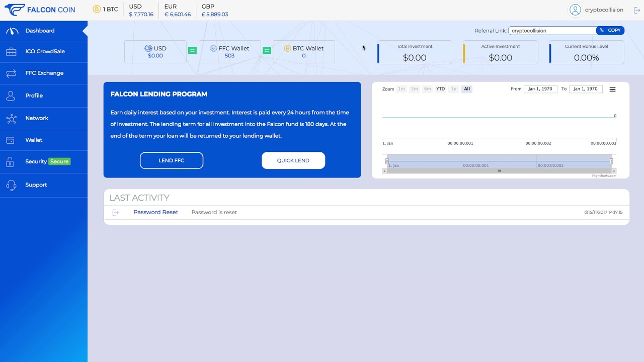Image resolution: width=644 pixels, height=362 pixels.
Task: Click the Password Reset activity link
Action: 155,212
